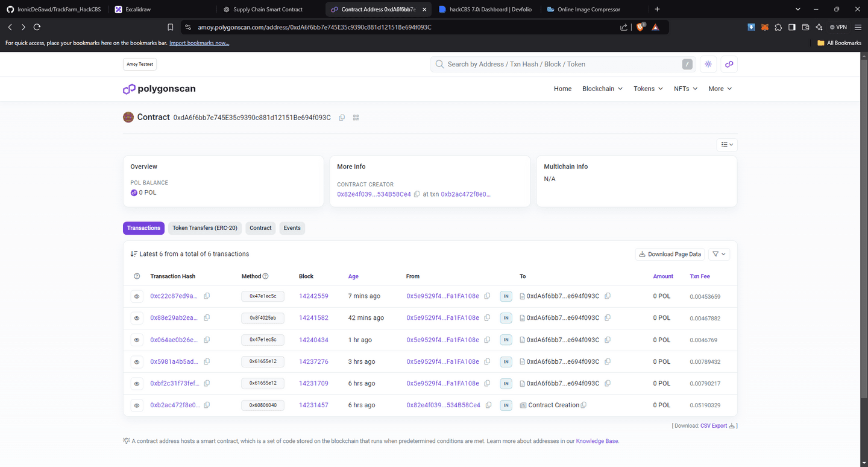Copy transaction hash 0x88e29ab2ea
The width and height of the screenshot is (868, 467).
[x=207, y=318]
